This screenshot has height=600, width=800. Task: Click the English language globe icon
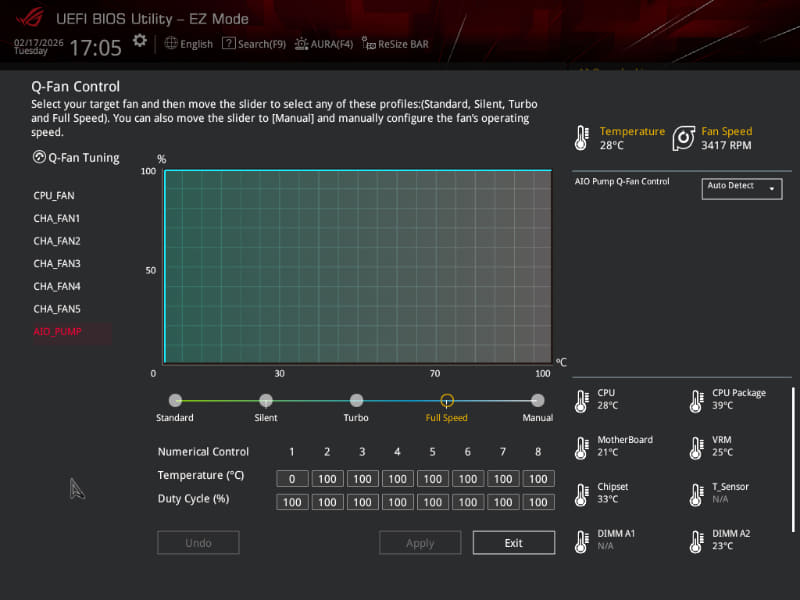(x=171, y=43)
